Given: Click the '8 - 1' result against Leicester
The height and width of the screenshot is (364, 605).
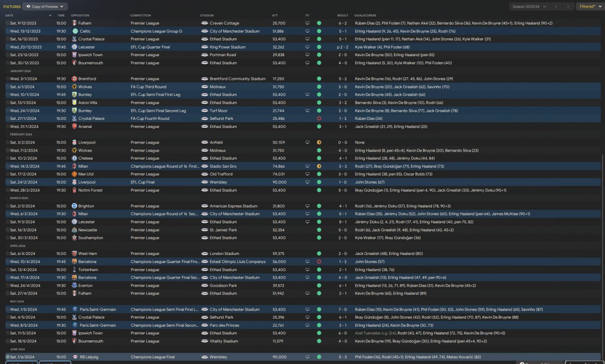Looking at the screenshot, I should 343,222.
